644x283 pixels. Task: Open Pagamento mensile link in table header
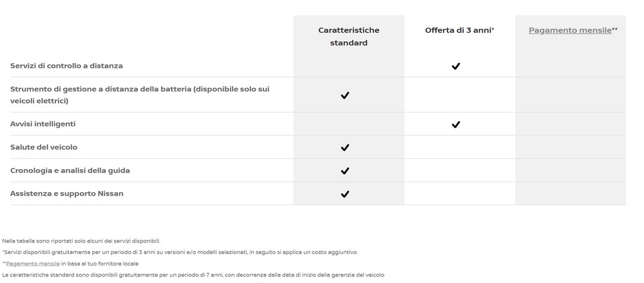pos(570,30)
